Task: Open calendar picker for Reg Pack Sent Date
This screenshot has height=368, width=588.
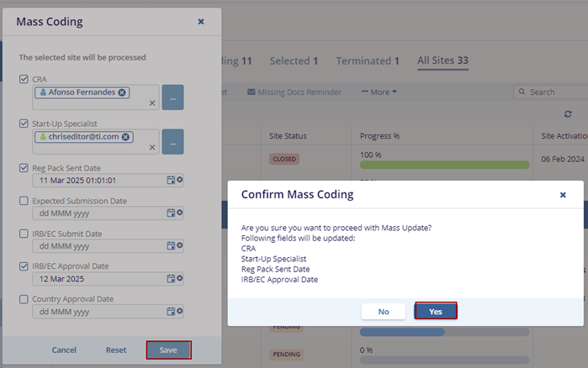Action: [x=171, y=180]
